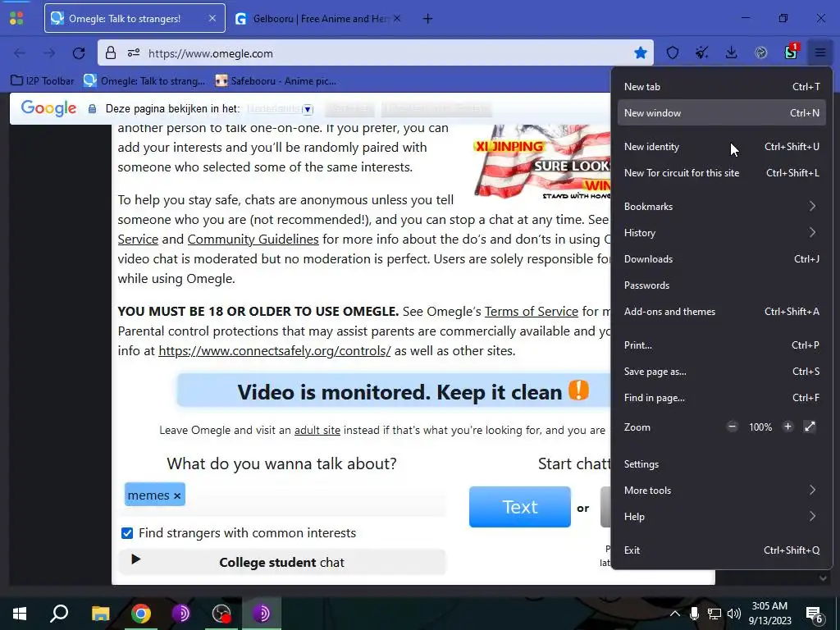Screen dimensions: 840x630
Task: Follow the adult site link
Action: pyautogui.click(x=317, y=430)
